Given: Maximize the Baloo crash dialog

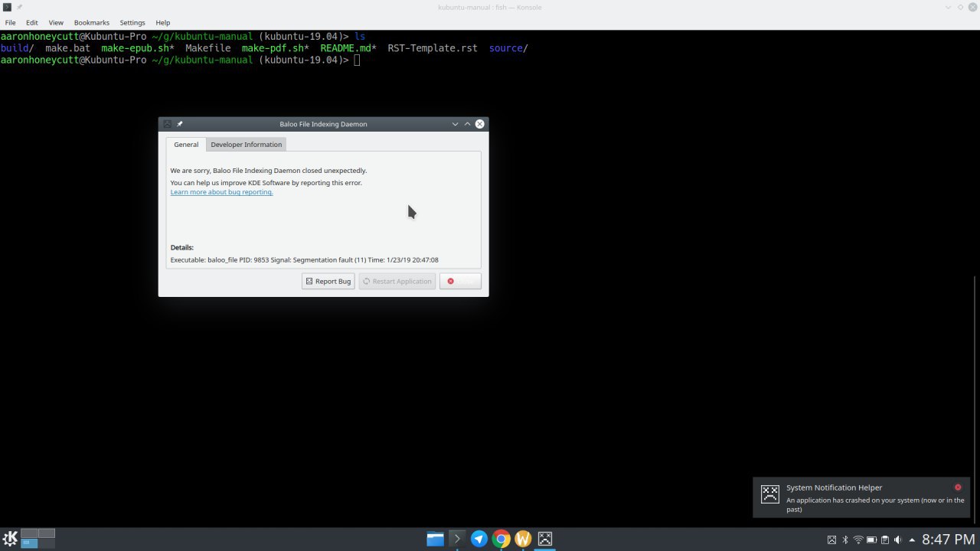Looking at the screenshot, I should [468, 124].
